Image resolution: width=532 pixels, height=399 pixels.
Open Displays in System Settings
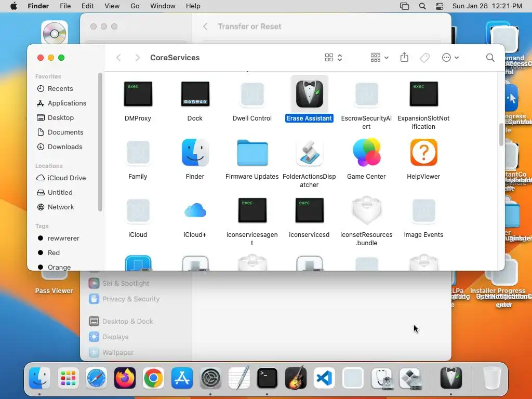(109, 337)
